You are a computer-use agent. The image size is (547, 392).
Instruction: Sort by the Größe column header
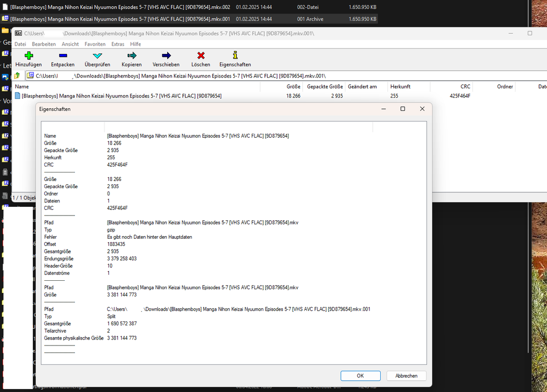(x=281, y=86)
